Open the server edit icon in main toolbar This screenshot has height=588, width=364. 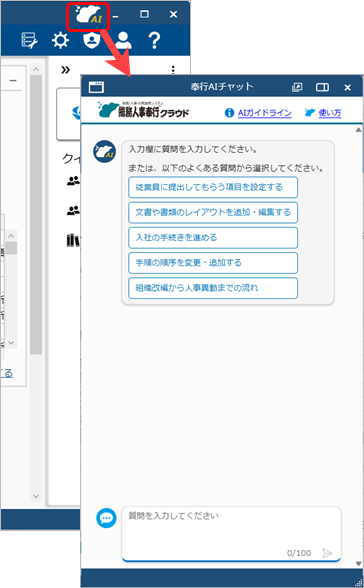point(29,40)
